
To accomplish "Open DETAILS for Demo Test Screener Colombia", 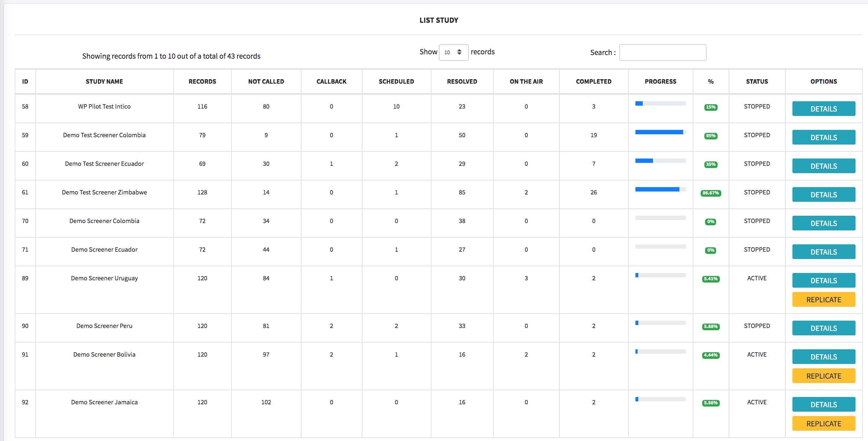I will tap(824, 137).
